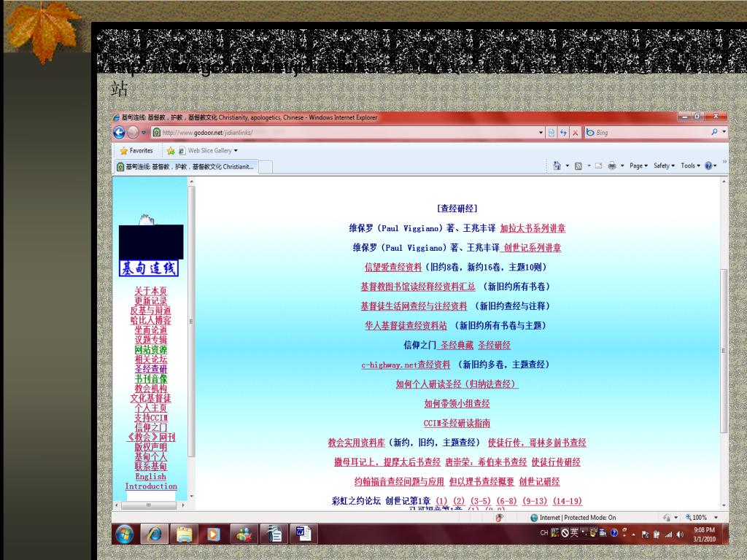
Task: Click the 100% zoom level button
Action: point(696,518)
